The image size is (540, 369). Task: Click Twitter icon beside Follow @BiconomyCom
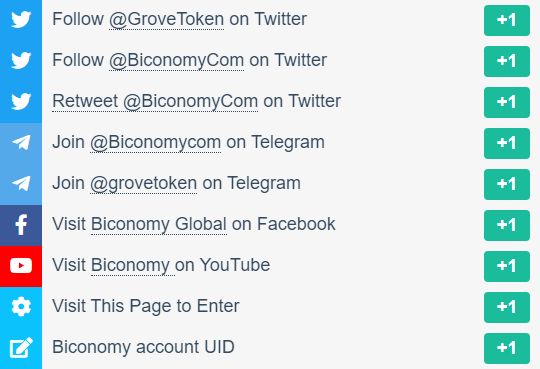tap(21, 60)
